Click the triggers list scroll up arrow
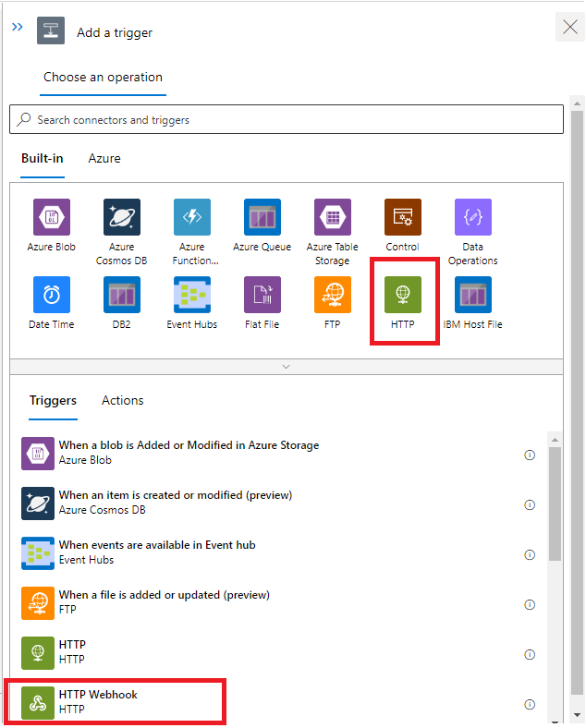Screen dimensions: 586x728 (x=555, y=439)
